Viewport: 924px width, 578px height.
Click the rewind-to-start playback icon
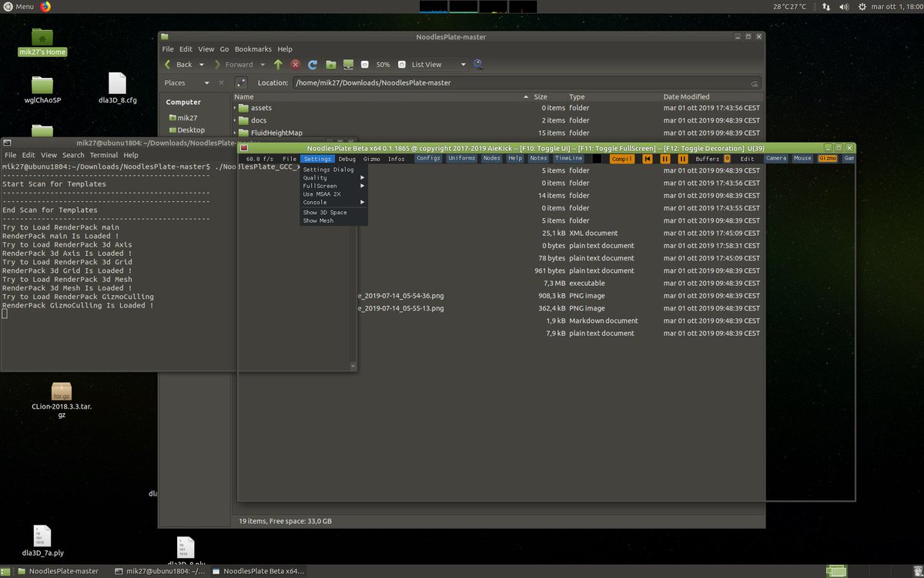point(648,159)
